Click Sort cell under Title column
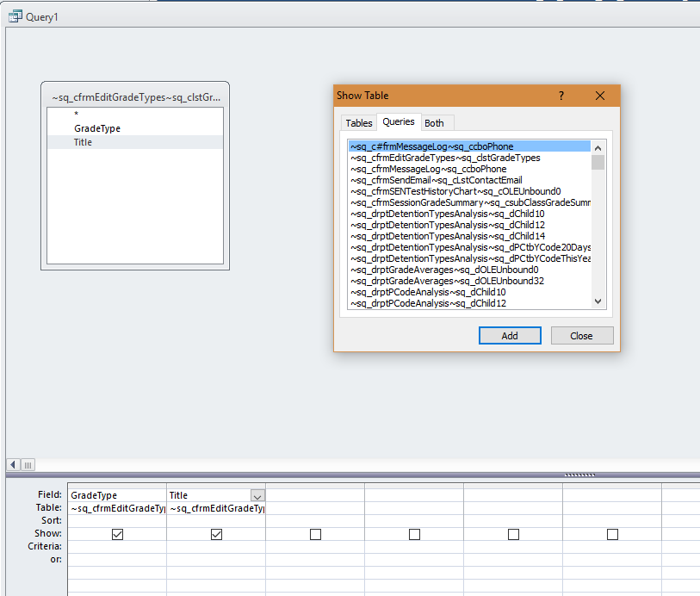700x596 pixels. point(216,520)
